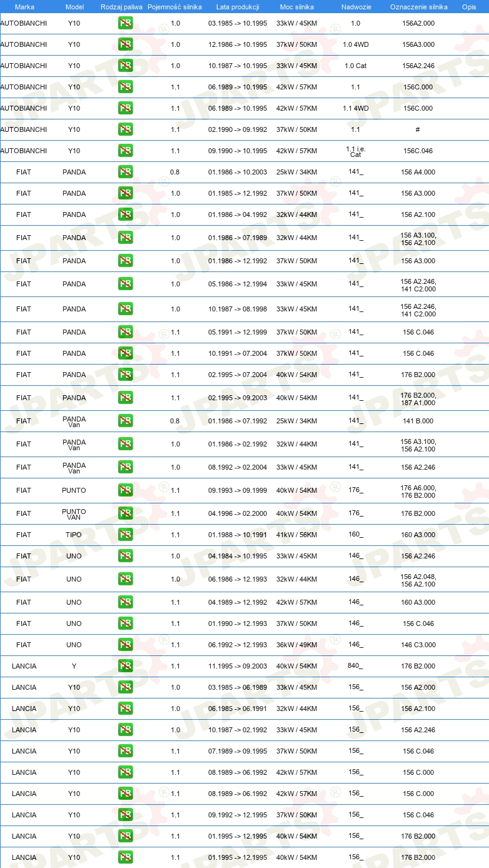This screenshot has width=489, height=868.
Task: Click fuel icon in Uno 146 C3.000 row
Action: click(x=125, y=645)
